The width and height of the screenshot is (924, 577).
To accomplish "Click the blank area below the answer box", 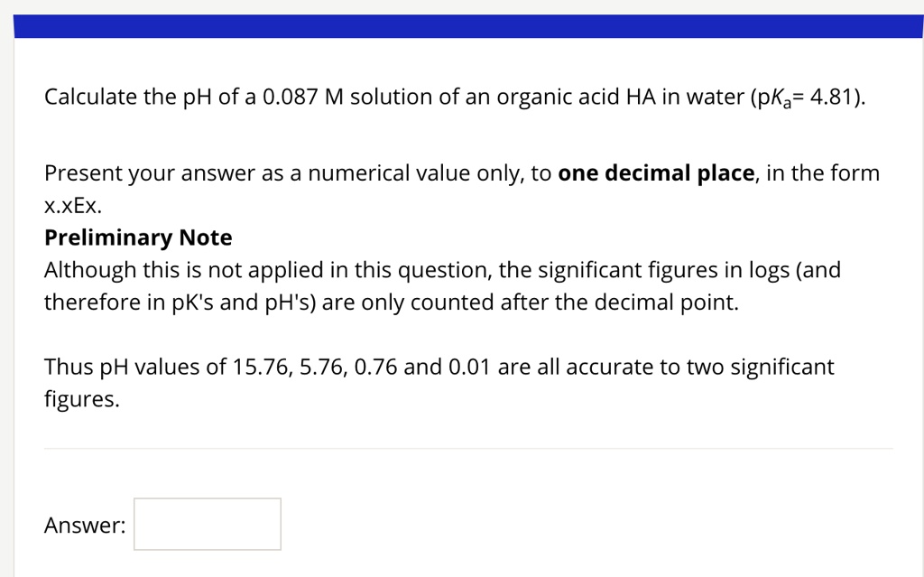I will point(451,564).
